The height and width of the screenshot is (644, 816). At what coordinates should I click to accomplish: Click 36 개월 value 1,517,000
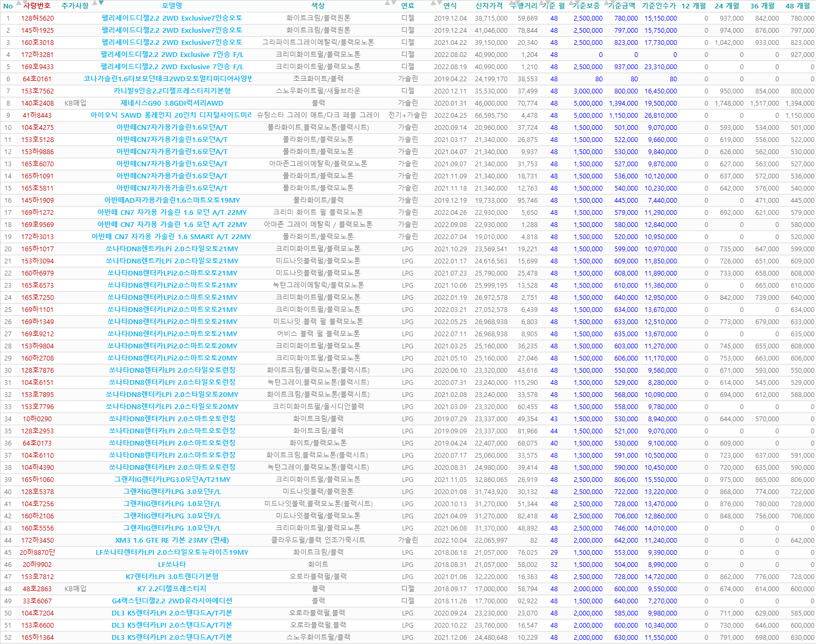click(765, 103)
